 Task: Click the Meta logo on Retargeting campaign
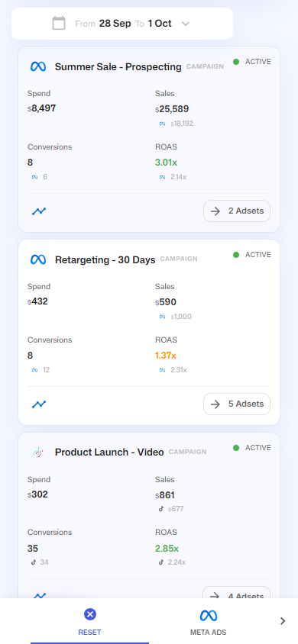tap(38, 259)
